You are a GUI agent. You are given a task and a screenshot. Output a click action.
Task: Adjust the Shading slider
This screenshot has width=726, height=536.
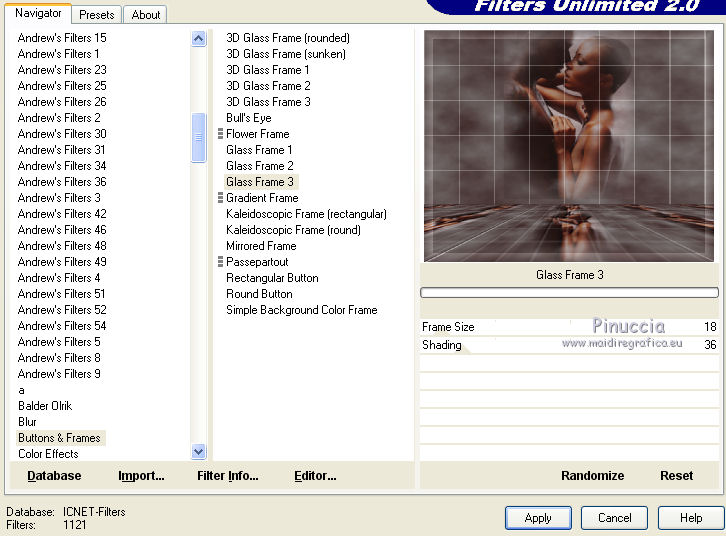569,345
